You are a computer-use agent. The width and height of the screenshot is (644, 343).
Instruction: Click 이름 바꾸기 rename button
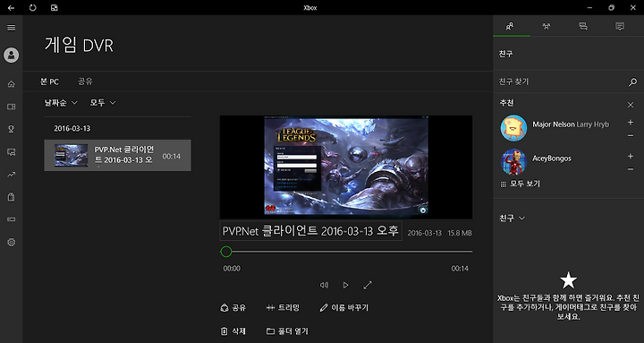click(x=344, y=308)
